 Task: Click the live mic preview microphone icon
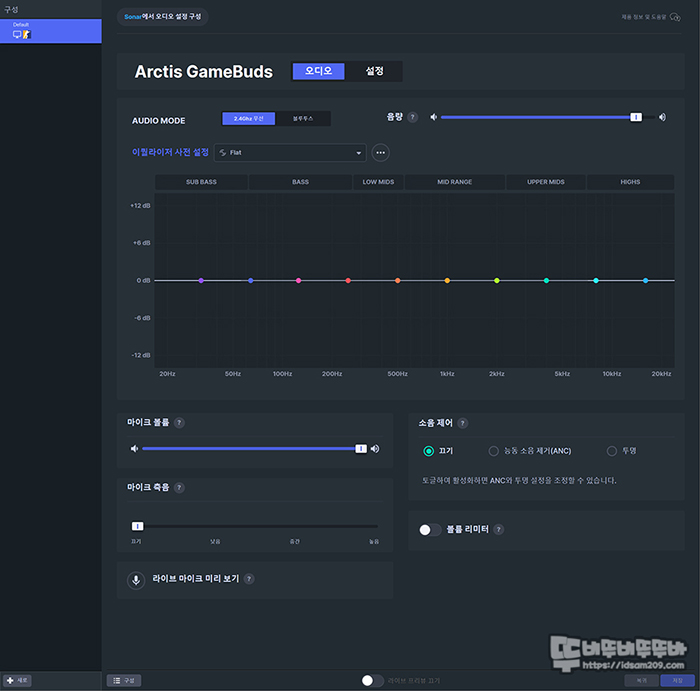pyautogui.click(x=136, y=580)
